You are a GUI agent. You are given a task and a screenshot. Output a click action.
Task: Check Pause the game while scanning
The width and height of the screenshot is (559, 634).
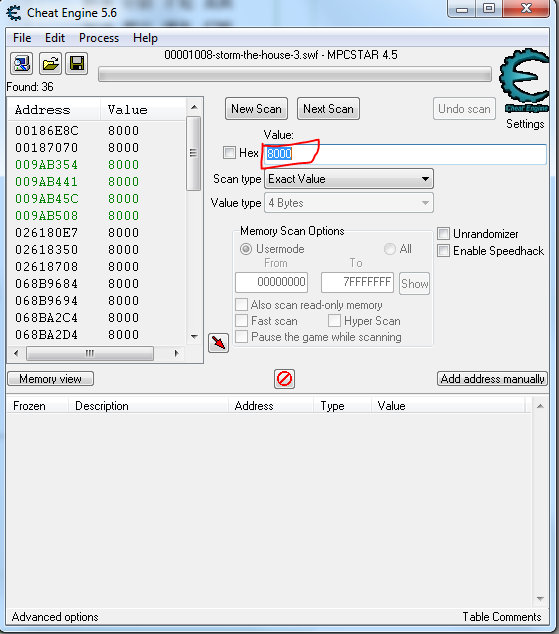coord(241,337)
